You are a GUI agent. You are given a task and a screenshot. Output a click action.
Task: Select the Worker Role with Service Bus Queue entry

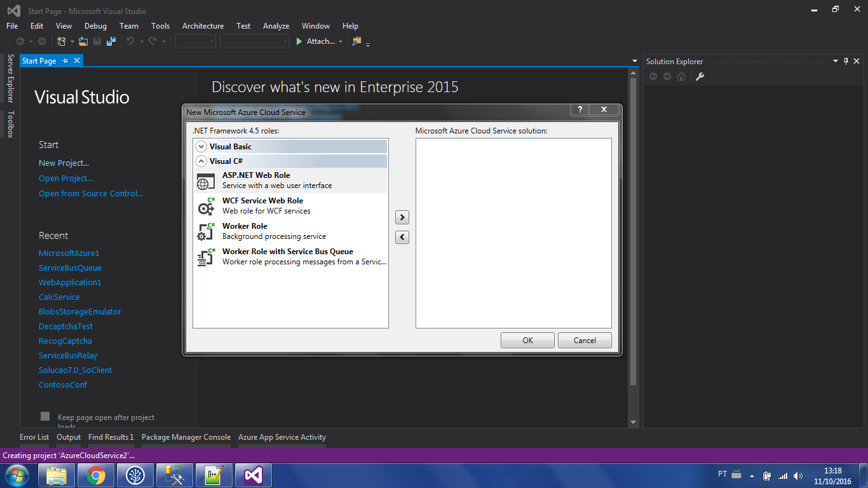tap(290, 257)
